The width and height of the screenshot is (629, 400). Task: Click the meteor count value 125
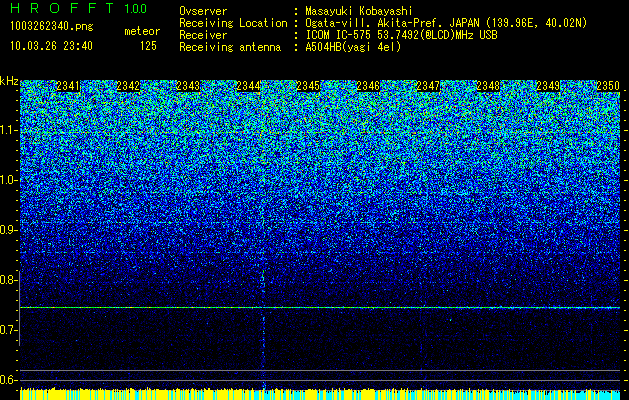[148, 46]
